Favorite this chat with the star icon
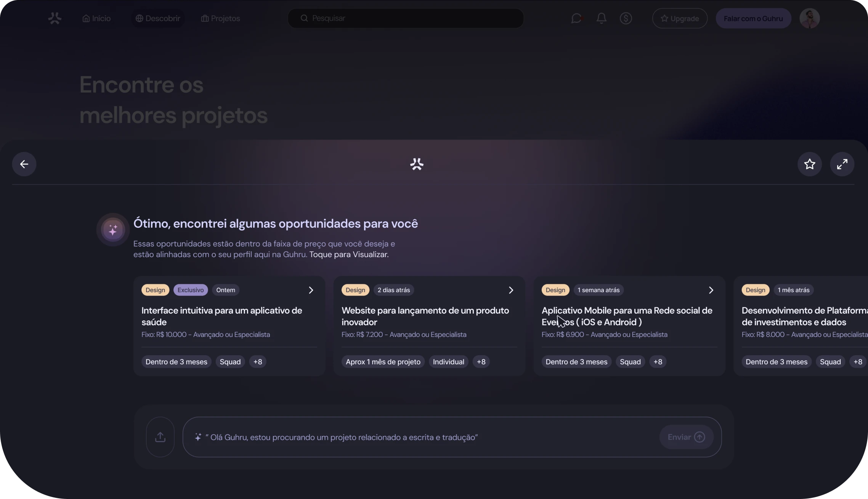Image resolution: width=868 pixels, height=499 pixels. pos(810,164)
